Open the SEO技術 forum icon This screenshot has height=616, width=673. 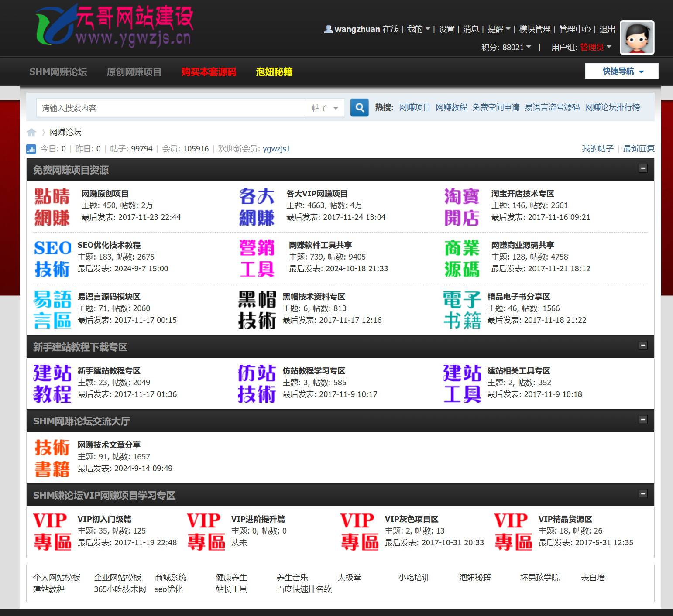coord(52,258)
